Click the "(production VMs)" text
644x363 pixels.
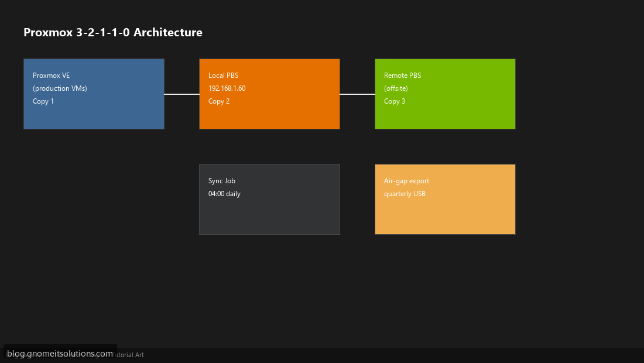[60, 88]
